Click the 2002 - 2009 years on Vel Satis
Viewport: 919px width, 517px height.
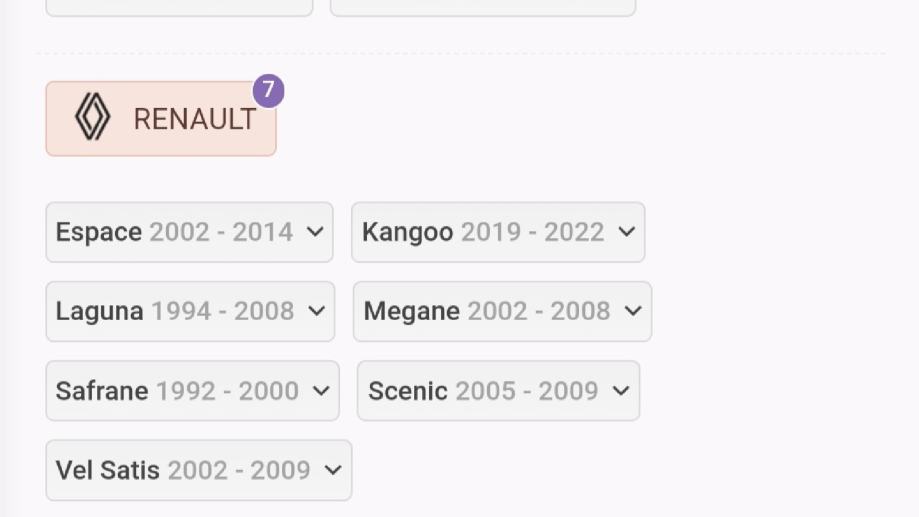click(x=239, y=470)
